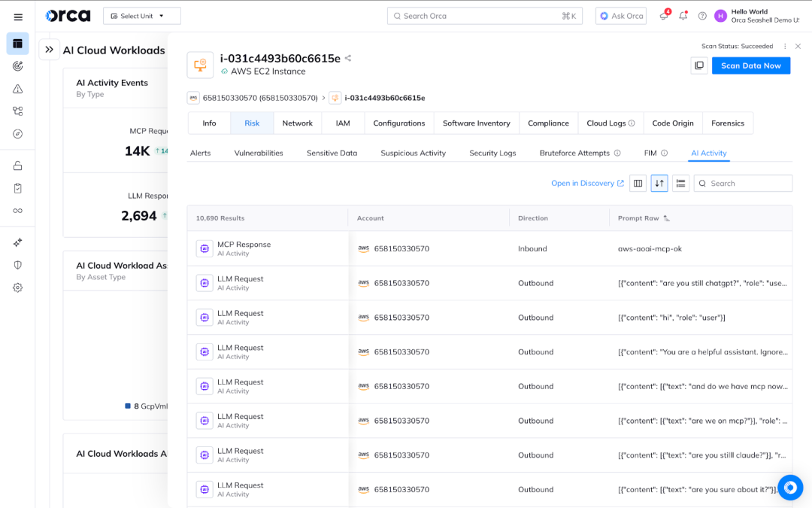
Task: Toggle the column layout view
Action: coord(638,183)
